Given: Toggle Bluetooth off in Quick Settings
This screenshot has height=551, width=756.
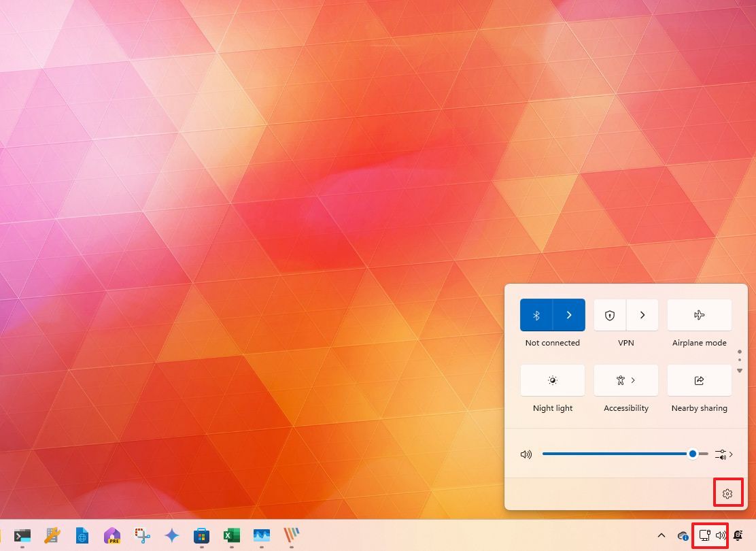Looking at the screenshot, I should pos(536,315).
